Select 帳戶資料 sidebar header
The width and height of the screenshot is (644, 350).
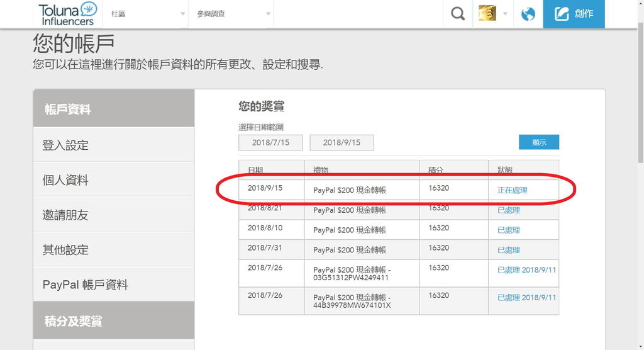tap(114, 108)
